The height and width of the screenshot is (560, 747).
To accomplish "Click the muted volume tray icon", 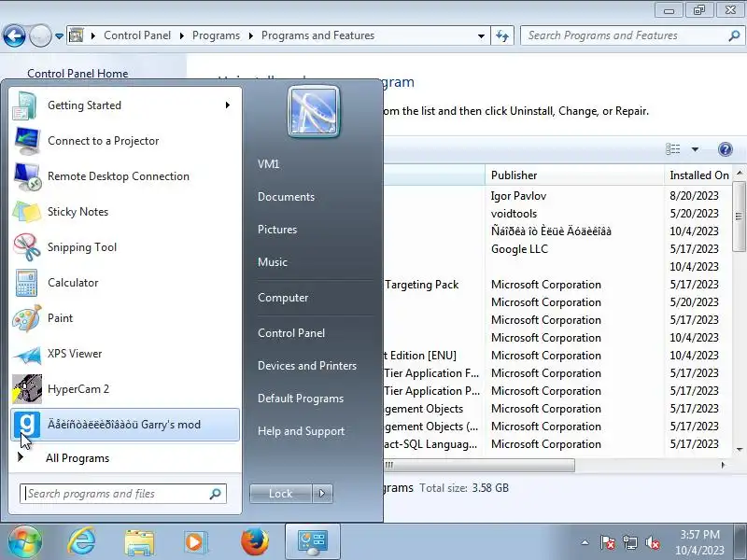I will coord(652,542).
